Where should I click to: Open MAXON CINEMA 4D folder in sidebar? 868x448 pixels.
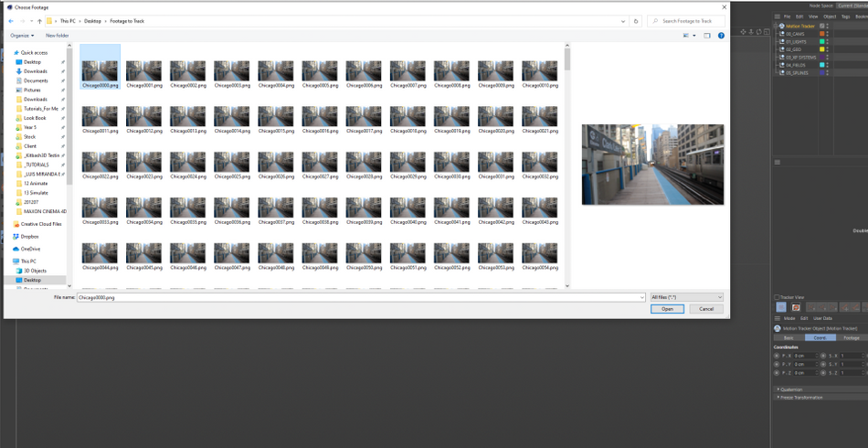click(40, 211)
